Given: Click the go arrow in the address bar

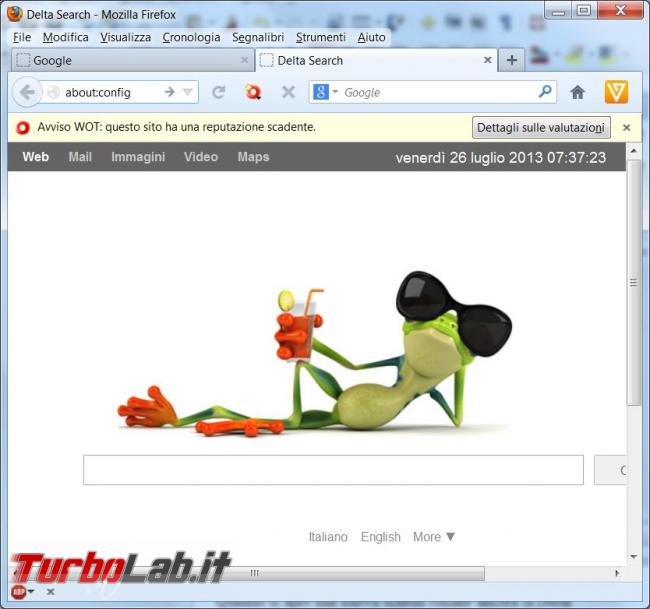Looking at the screenshot, I should (x=169, y=92).
